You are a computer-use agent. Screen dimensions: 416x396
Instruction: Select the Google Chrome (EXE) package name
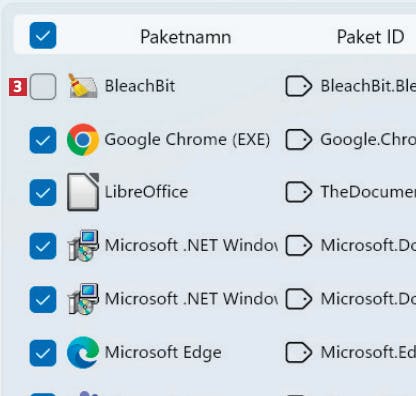point(187,140)
